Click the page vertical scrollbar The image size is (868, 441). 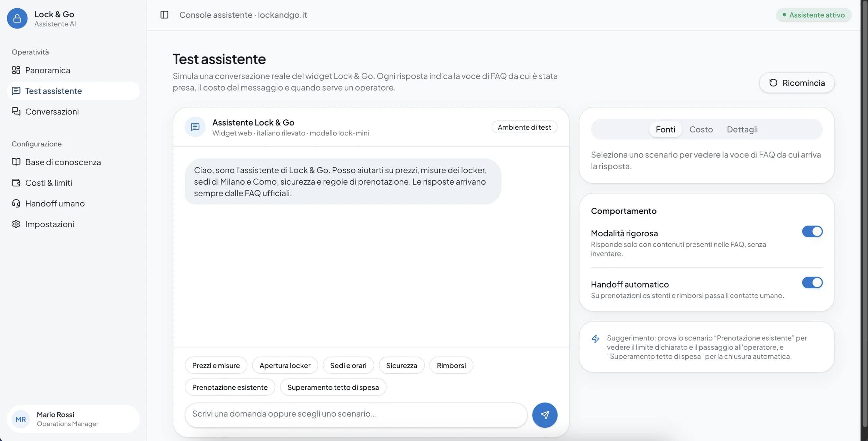pyautogui.click(x=864, y=214)
